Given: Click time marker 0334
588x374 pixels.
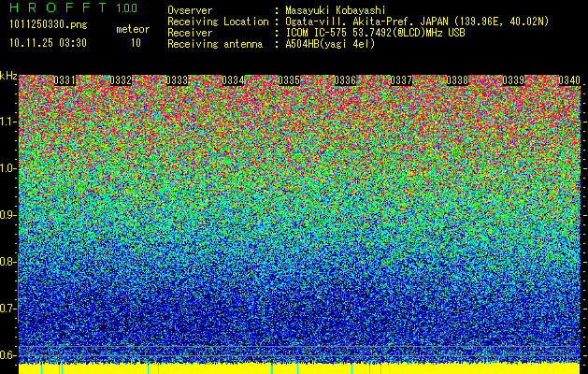Looking at the screenshot, I should click(x=233, y=80).
